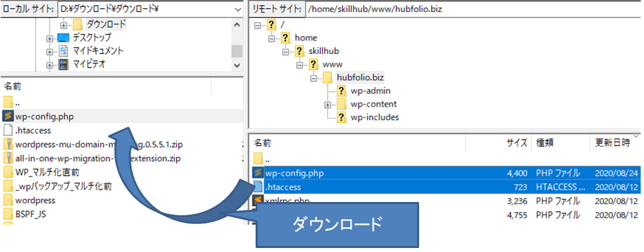Screen dimensions: 644x252
Task: Select wp-includes in remote tree
Action: point(374,117)
